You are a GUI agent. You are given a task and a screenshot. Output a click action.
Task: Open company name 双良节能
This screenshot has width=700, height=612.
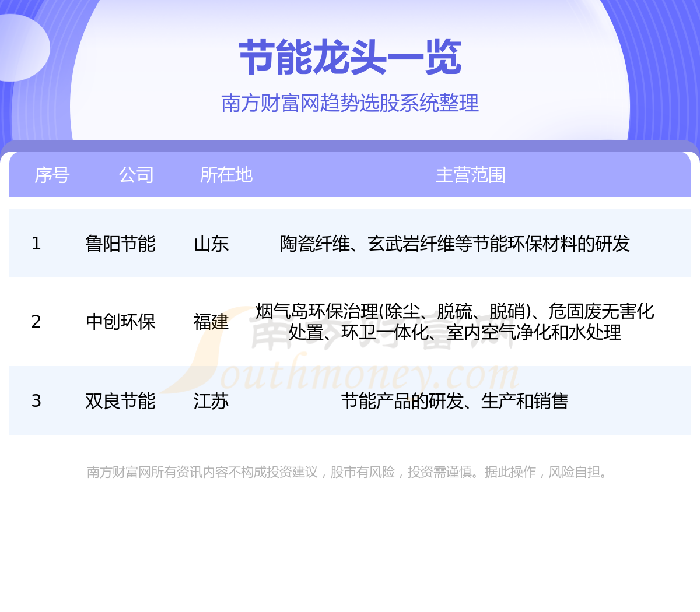click(x=120, y=401)
